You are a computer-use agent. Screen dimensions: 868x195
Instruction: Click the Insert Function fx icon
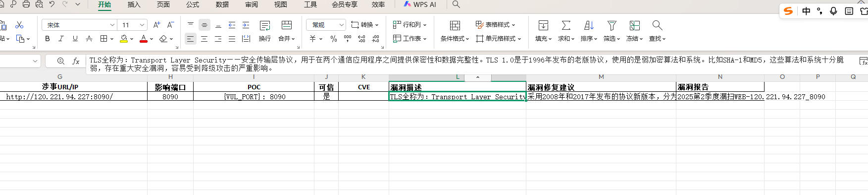(76, 61)
